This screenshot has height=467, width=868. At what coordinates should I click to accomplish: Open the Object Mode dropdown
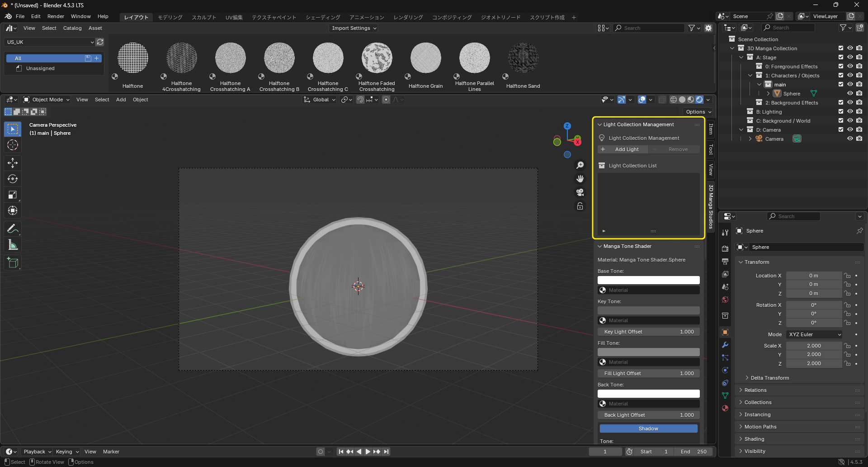[x=46, y=100]
